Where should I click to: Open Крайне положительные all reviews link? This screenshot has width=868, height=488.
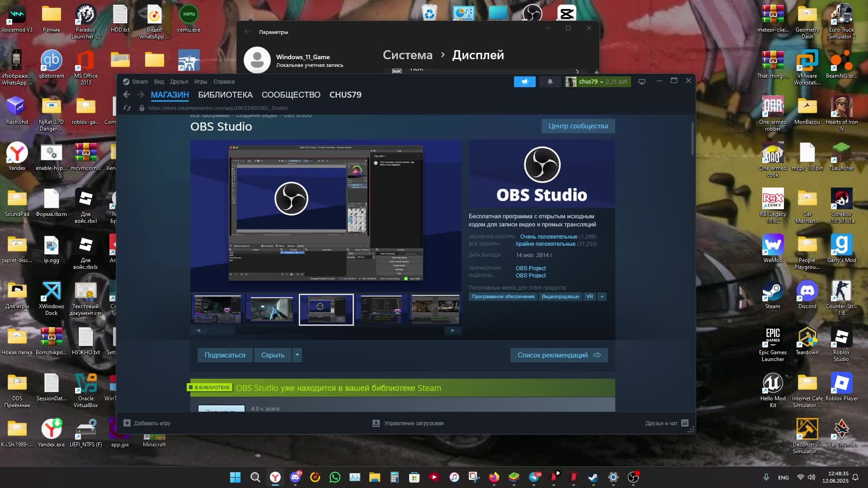pyautogui.click(x=545, y=244)
